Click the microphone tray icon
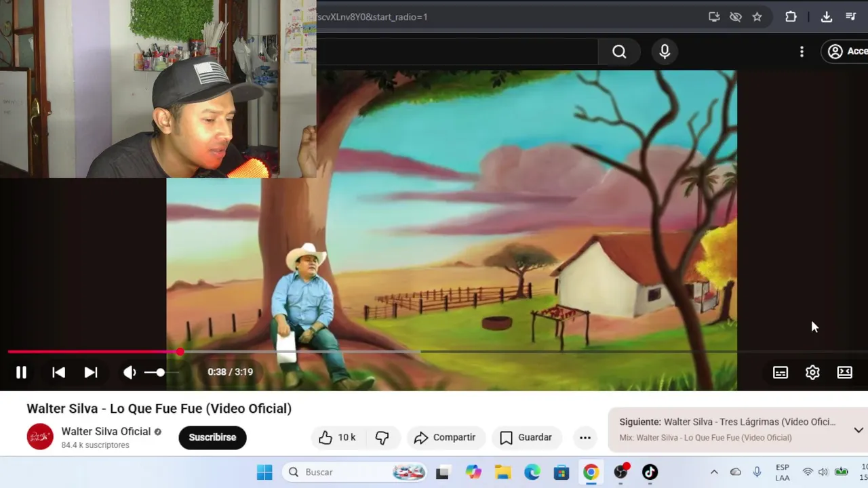 click(x=757, y=472)
